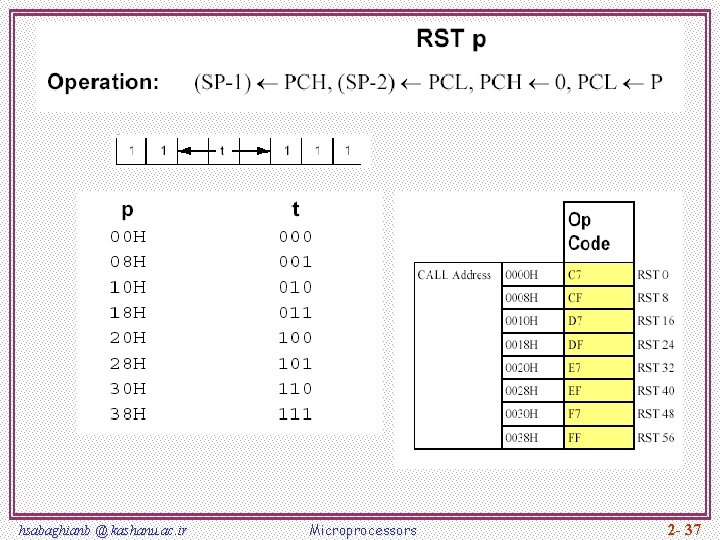
Task: Click the 'RST 48' label
Action: (656, 414)
